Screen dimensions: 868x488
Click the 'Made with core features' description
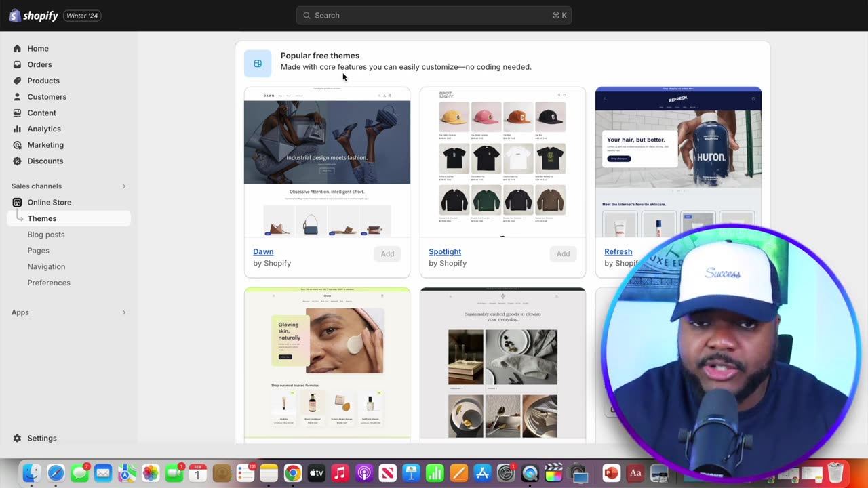pyautogui.click(x=406, y=67)
